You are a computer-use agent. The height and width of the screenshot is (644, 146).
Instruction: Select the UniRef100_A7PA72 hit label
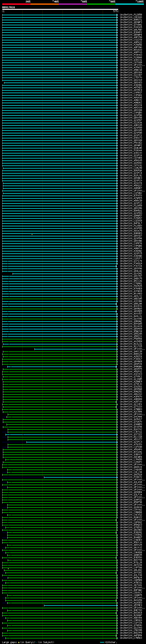pos(131,67)
